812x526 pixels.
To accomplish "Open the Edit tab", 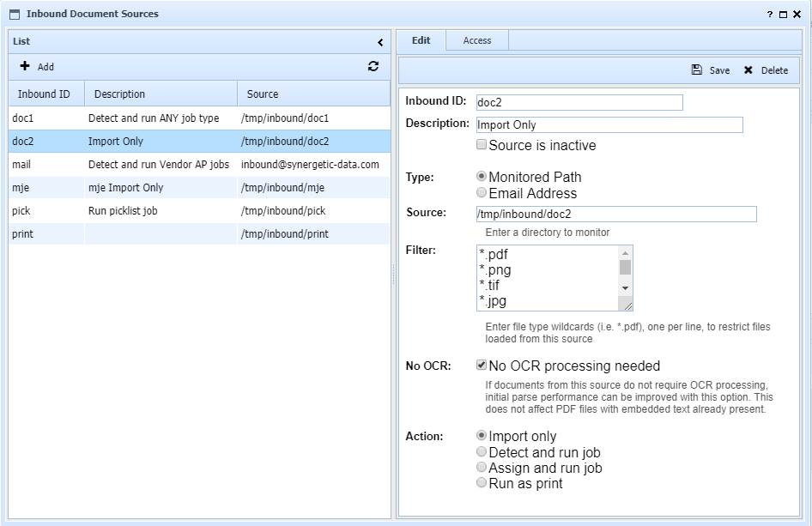I will (421, 40).
